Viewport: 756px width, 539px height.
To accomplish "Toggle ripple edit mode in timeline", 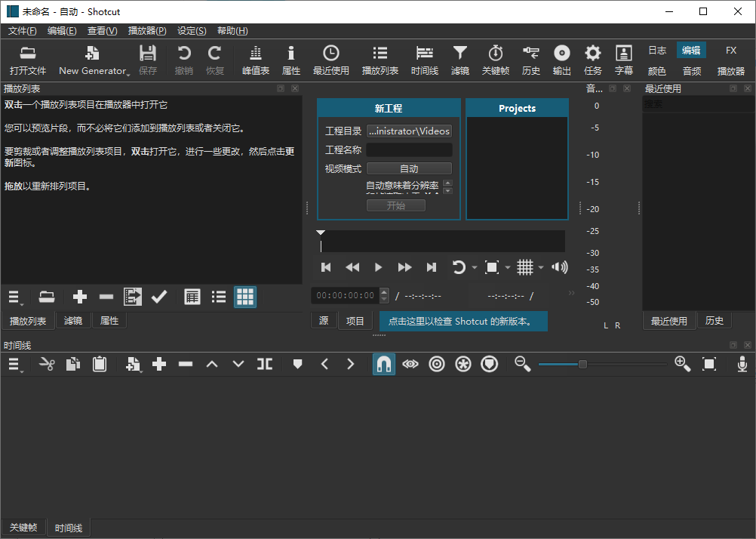I will pyautogui.click(x=437, y=365).
